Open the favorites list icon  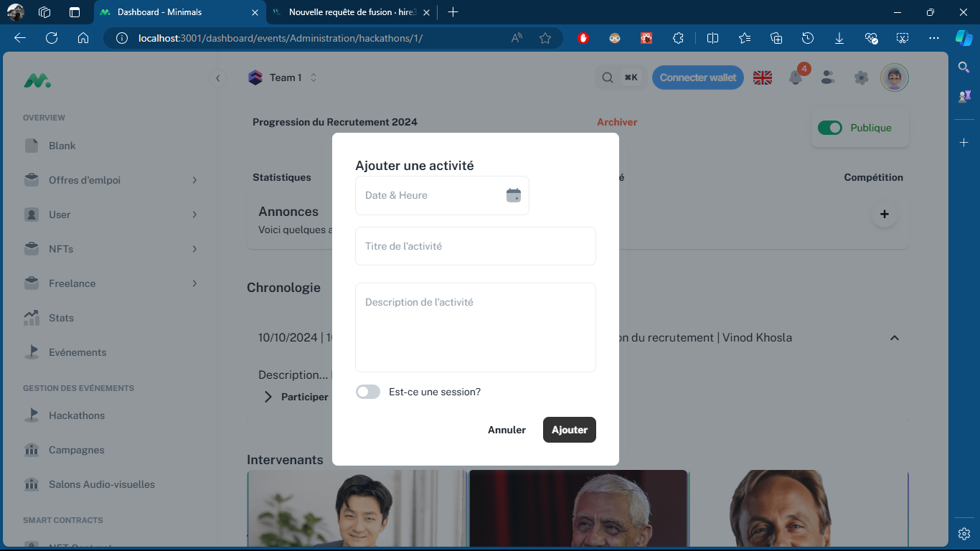744,38
